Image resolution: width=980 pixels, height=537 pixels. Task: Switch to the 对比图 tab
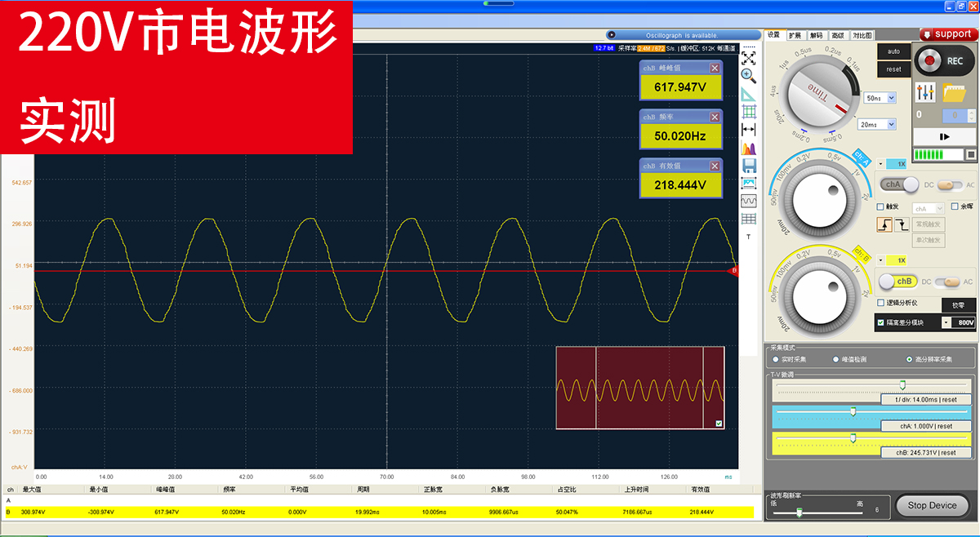[862, 35]
